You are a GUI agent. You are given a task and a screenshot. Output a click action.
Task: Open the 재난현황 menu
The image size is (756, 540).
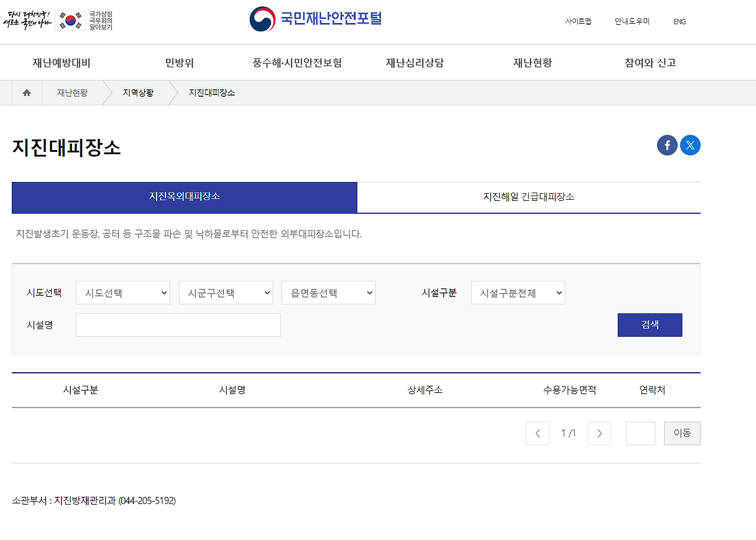(532, 62)
